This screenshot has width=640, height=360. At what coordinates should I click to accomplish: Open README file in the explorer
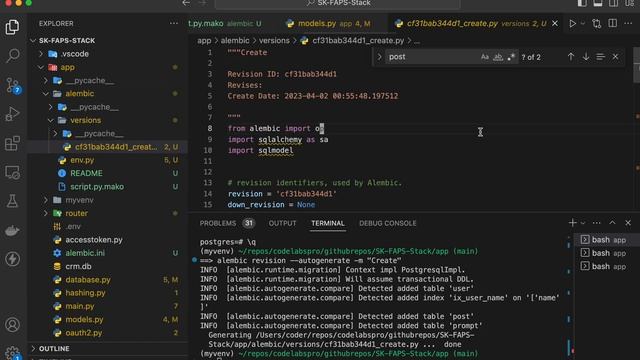pyautogui.click(x=86, y=173)
